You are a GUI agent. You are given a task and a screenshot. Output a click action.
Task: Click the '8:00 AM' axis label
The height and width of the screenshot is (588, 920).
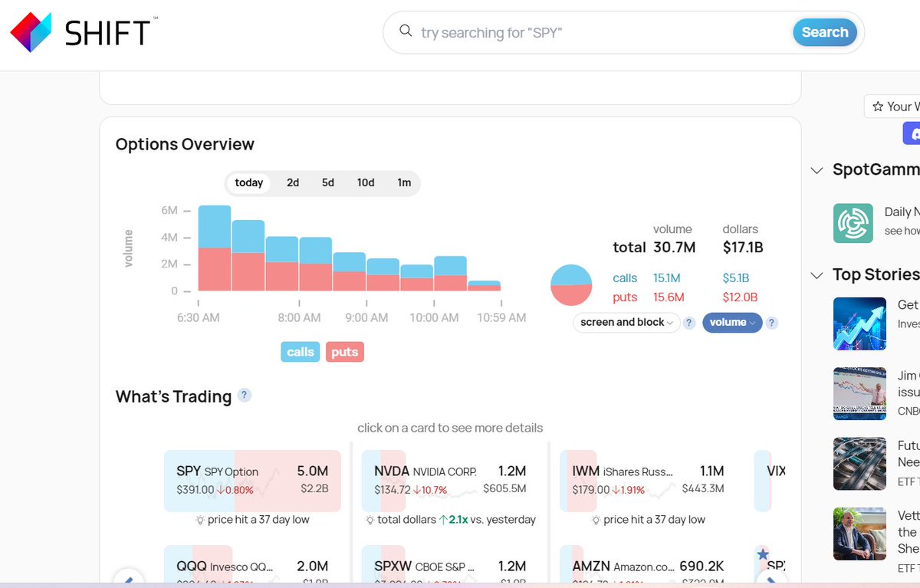pyautogui.click(x=299, y=317)
